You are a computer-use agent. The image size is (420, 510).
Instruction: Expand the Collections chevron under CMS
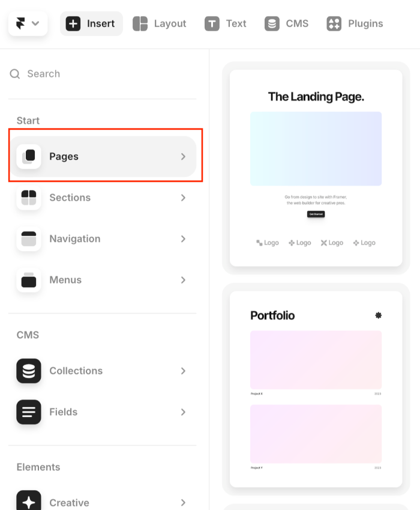(184, 371)
